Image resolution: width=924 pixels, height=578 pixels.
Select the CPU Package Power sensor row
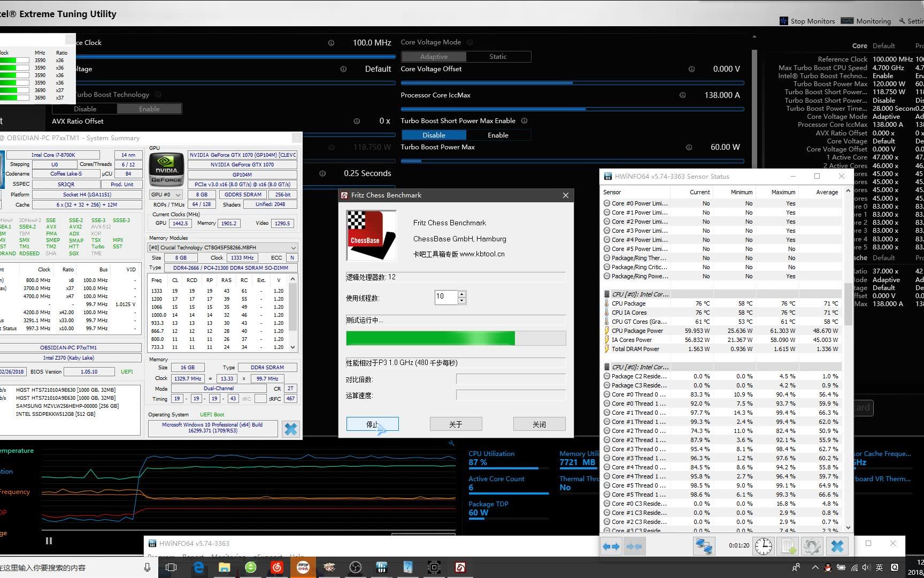tap(721, 331)
